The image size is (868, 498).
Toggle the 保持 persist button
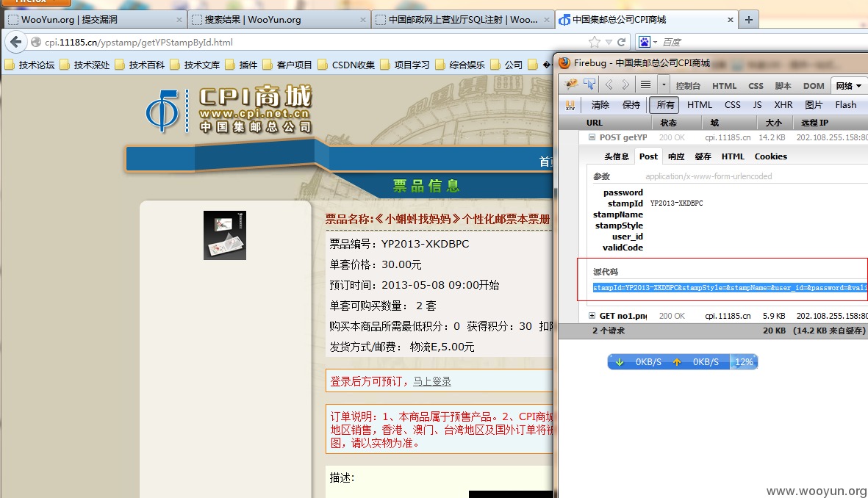[x=631, y=105]
